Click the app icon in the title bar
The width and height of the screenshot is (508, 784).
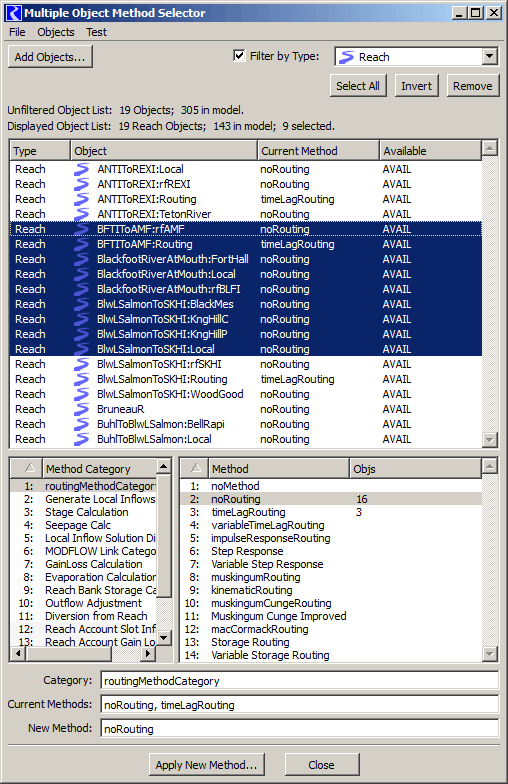pos(14,13)
